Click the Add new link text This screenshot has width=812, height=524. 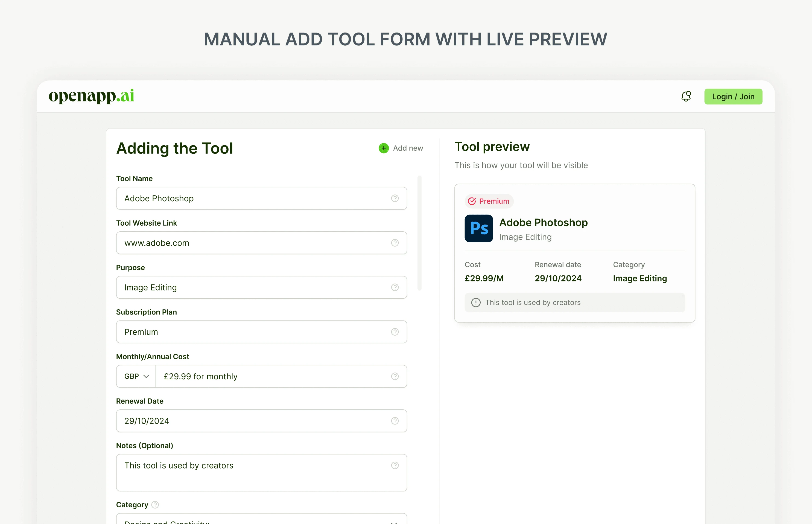(x=408, y=148)
